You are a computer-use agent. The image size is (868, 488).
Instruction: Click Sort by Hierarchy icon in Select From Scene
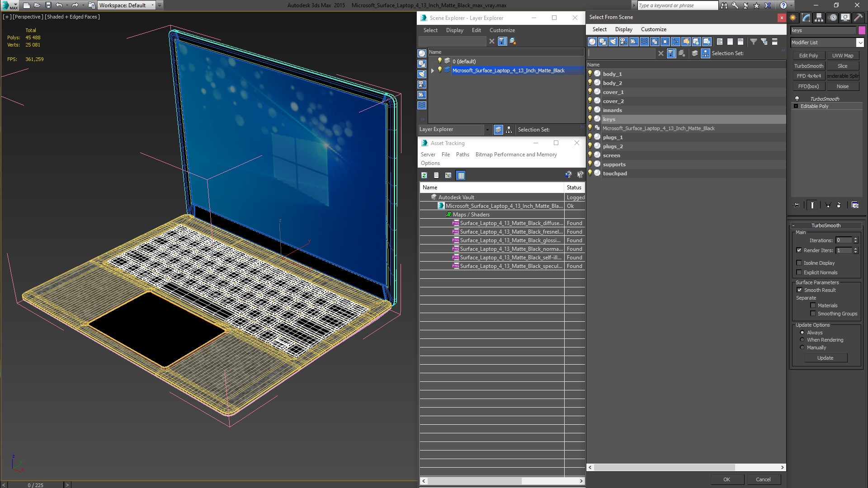point(705,53)
